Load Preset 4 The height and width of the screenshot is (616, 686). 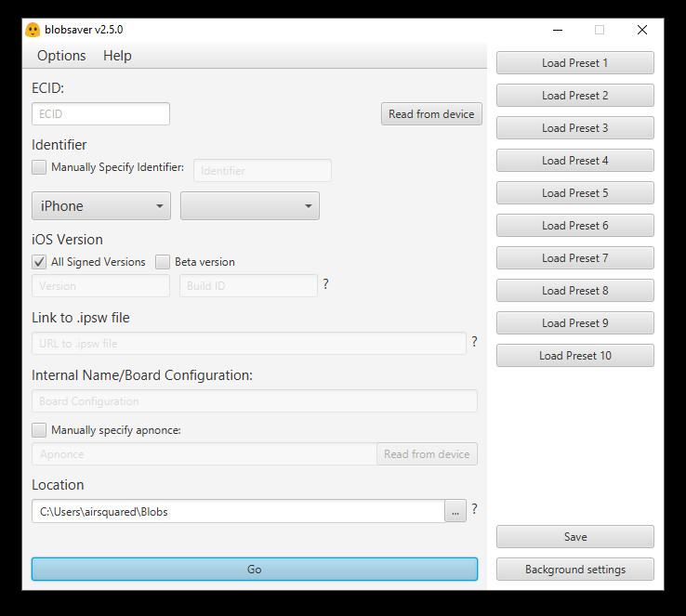coord(575,161)
